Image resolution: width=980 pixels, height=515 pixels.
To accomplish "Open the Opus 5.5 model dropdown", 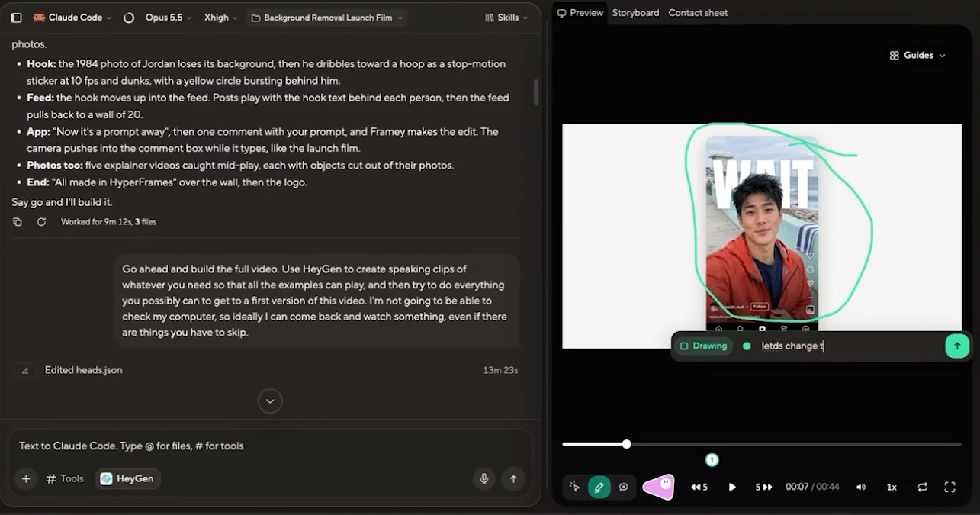I will click(167, 18).
